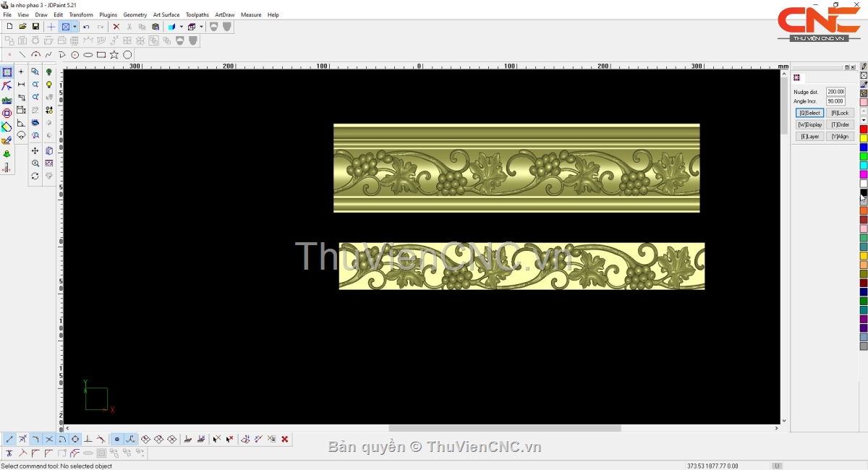Pick the rectangle drawing tool

click(101, 55)
